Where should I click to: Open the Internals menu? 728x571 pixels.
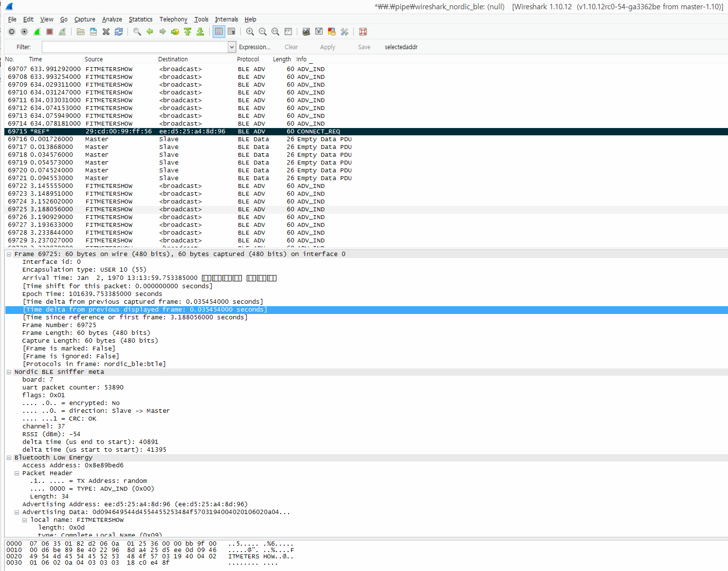[226, 19]
